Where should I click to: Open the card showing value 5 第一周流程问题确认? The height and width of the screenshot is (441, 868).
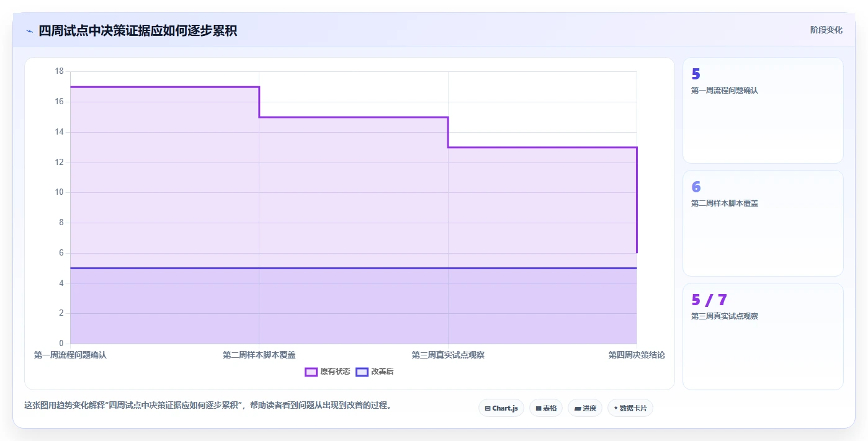coord(763,110)
